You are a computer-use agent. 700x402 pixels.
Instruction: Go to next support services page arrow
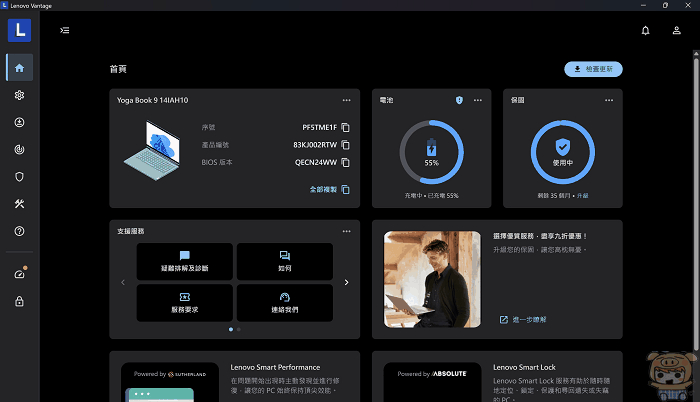point(346,282)
